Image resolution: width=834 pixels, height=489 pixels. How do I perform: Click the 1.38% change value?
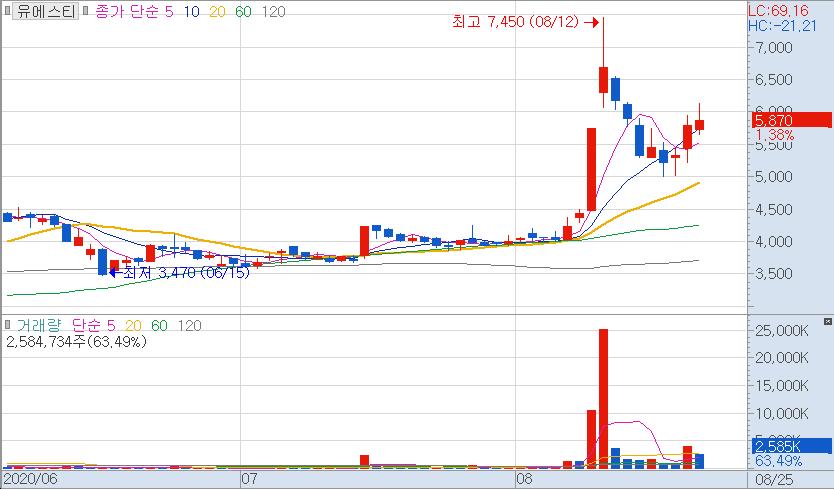(775, 135)
